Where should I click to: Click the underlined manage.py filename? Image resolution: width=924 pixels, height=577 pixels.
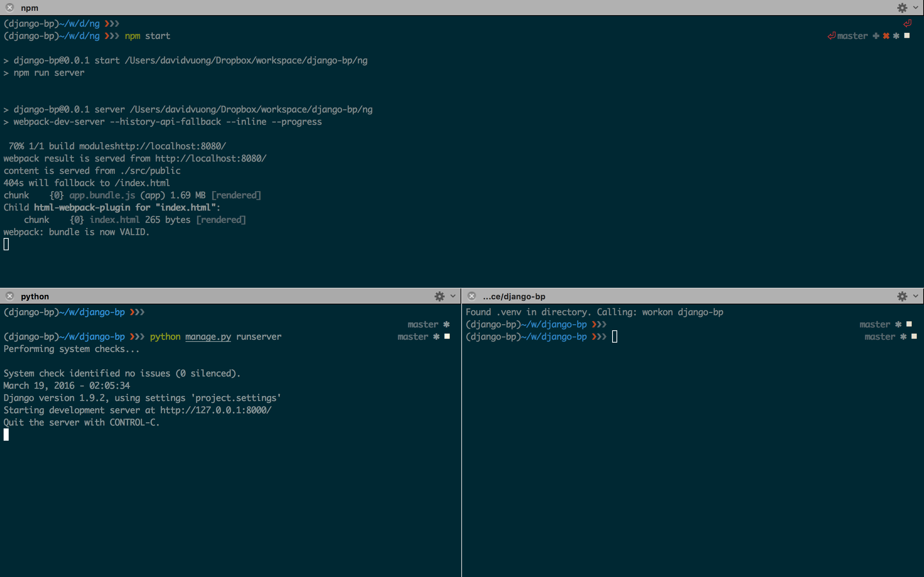point(208,336)
